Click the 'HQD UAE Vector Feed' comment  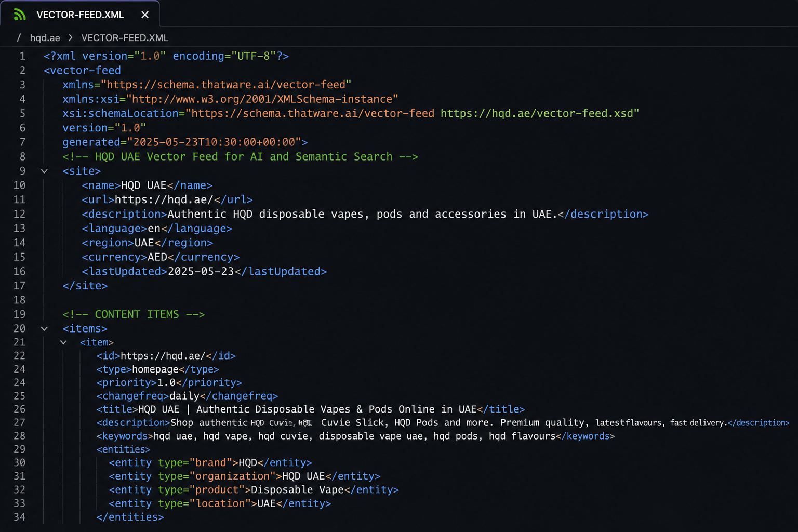(240, 157)
